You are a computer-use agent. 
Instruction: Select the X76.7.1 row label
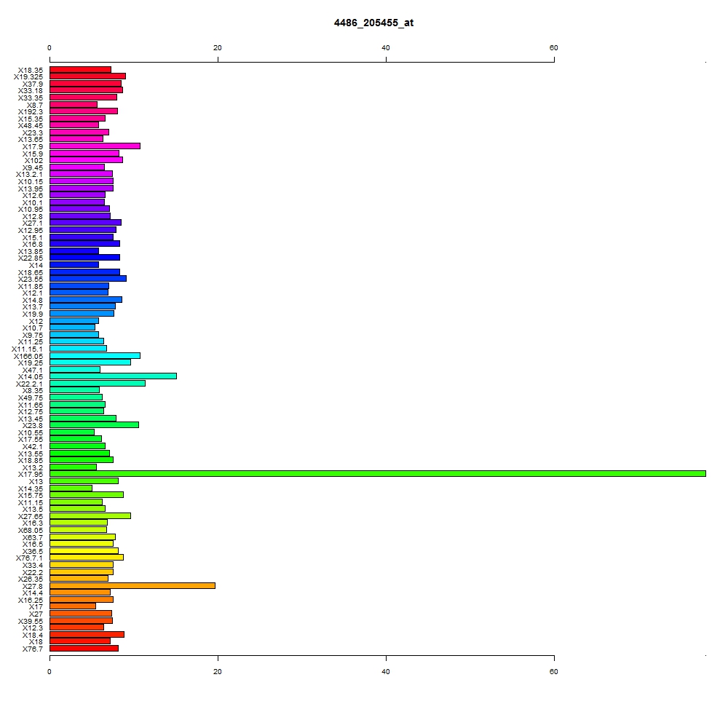29,558
